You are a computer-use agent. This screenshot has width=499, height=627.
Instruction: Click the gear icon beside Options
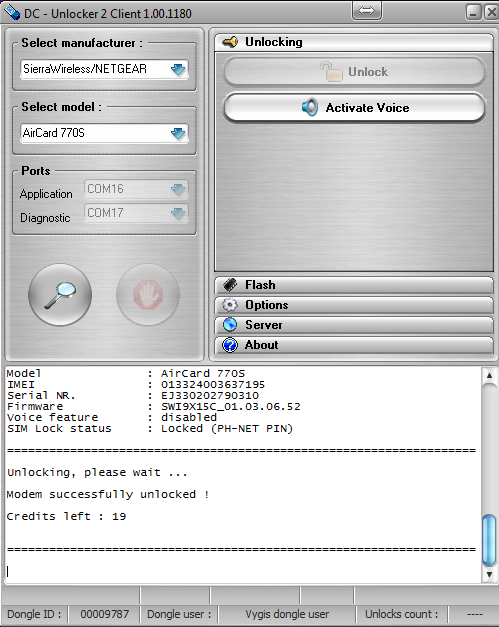click(x=230, y=305)
